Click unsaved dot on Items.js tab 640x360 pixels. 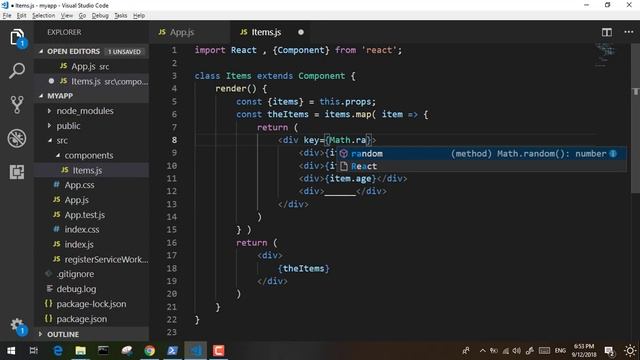[x=301, y=32]
